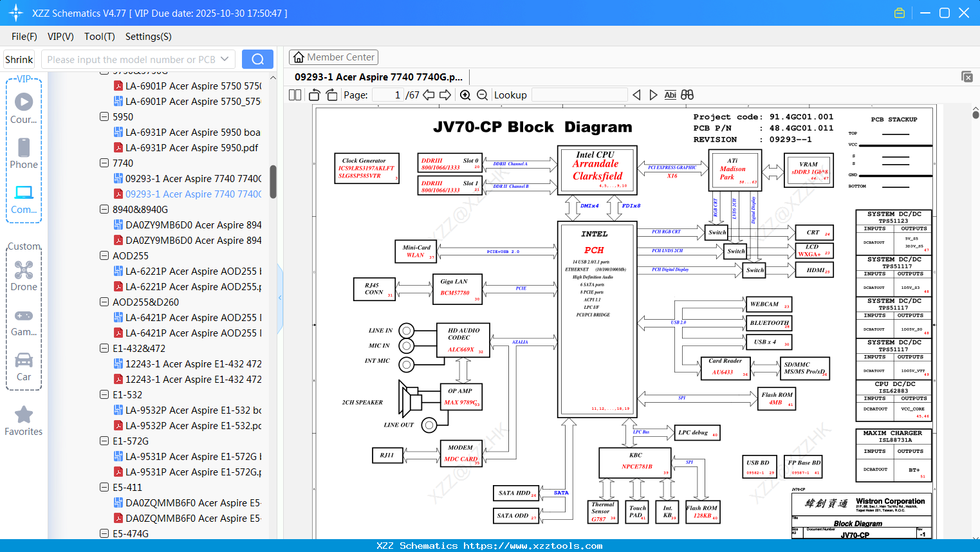Click the blue search magnifier button
This screenshot has width=980, height=552.
[257, 59]
